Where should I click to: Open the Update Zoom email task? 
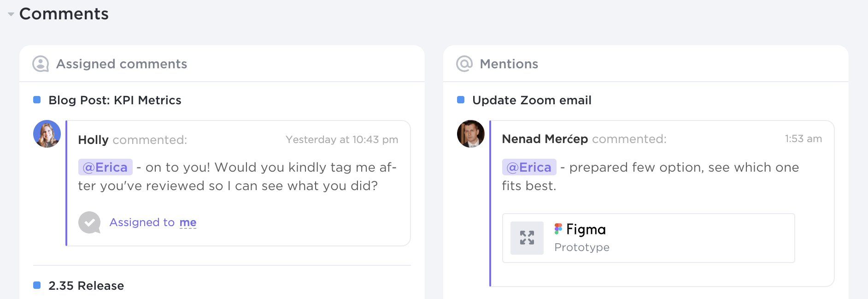pos(532,100)
